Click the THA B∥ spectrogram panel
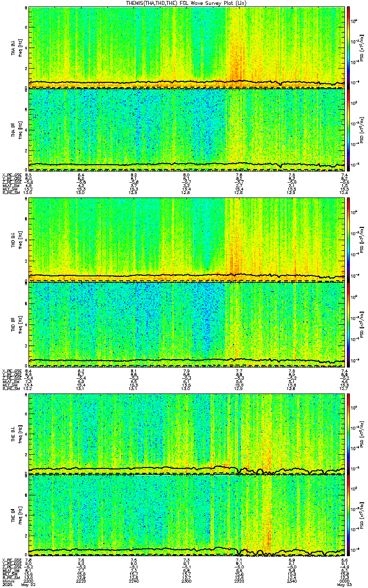The height and width of the screenshot is (588, 368). coord(186,130)
